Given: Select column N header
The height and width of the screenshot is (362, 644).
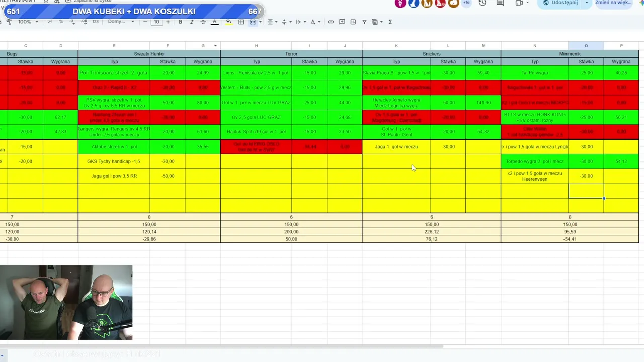Looking at the screenshot, I should 535,46.
